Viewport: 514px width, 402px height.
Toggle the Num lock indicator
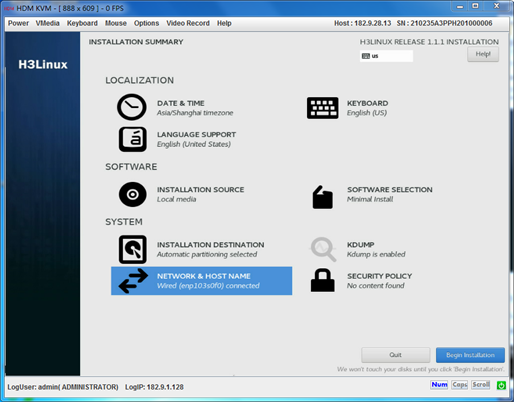(x=439, y=385)
